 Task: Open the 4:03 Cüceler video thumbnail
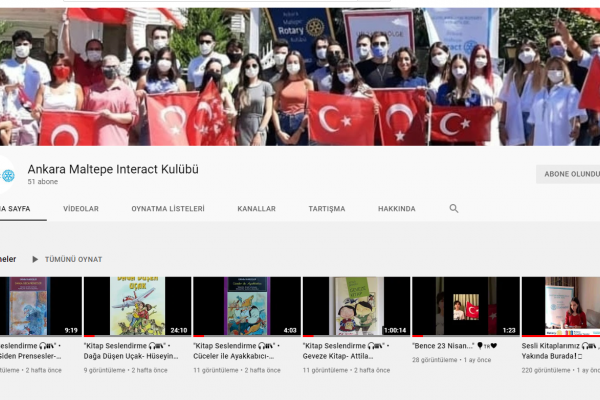pyautogui.click(x=247, y=306)
